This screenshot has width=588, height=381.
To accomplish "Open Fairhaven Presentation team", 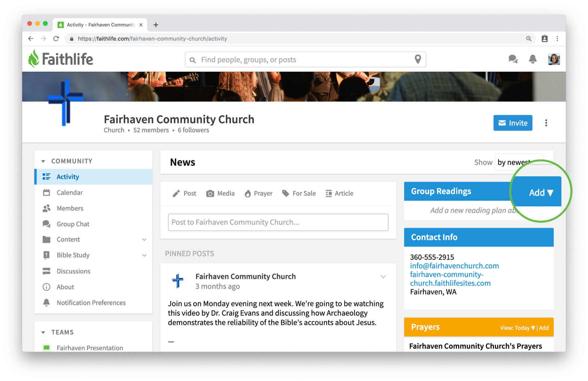I will tap(90, 348).
